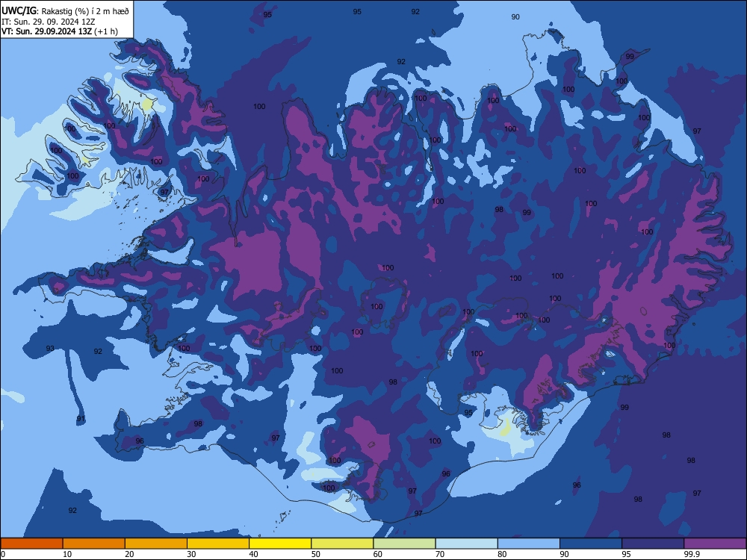This screenshot has height=560, width=747.
Task: Select the purple above-99.9 legend swatch
Action: coord(715,544)
